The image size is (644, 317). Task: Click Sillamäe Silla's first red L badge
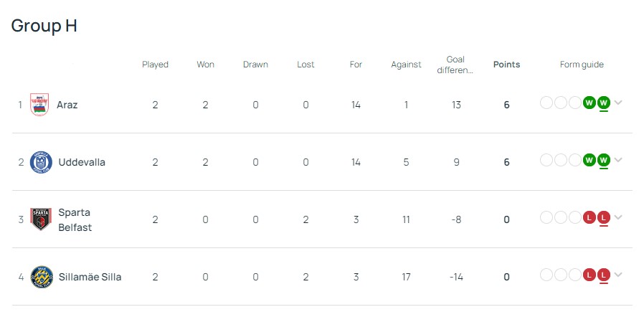[589, 275]
